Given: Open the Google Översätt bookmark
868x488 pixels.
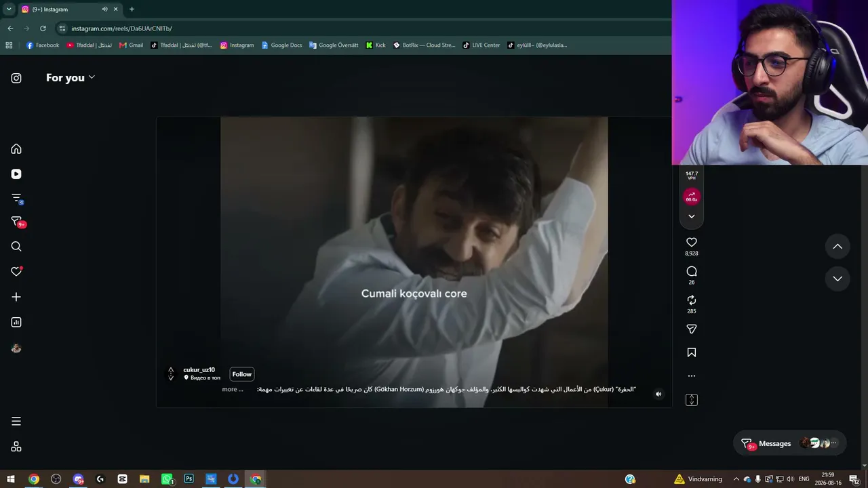Looking at the screenshot, I should 334,45.
